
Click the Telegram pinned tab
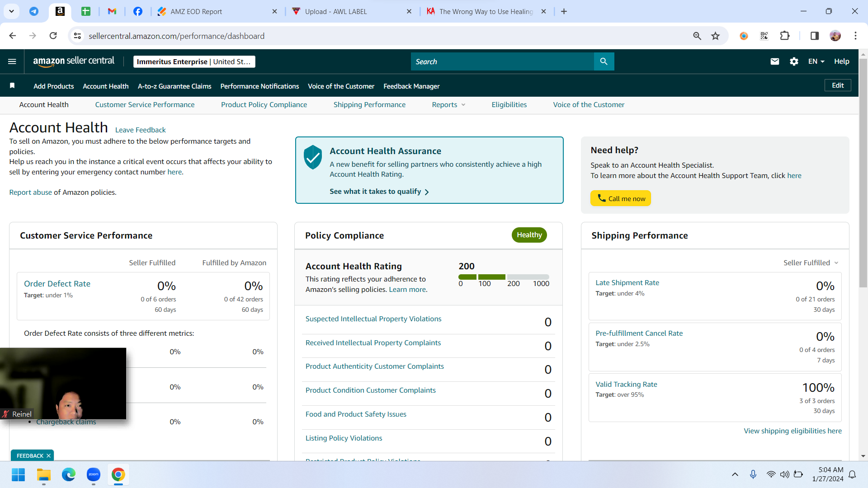tap(34, 11)
